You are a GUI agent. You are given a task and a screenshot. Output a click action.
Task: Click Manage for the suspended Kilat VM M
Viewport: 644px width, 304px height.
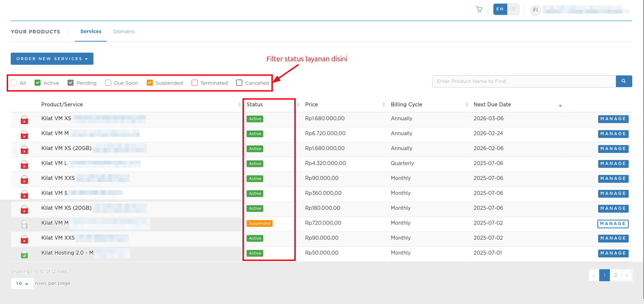click(613, 224)
